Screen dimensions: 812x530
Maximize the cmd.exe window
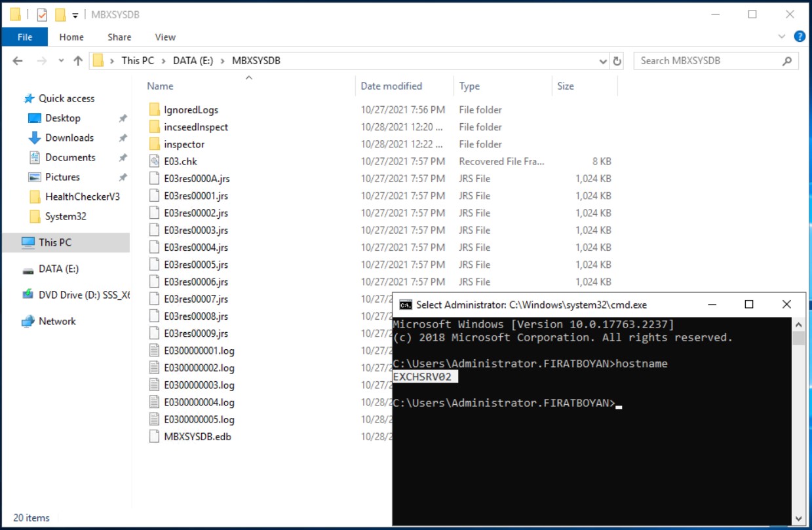coord(749,305)
